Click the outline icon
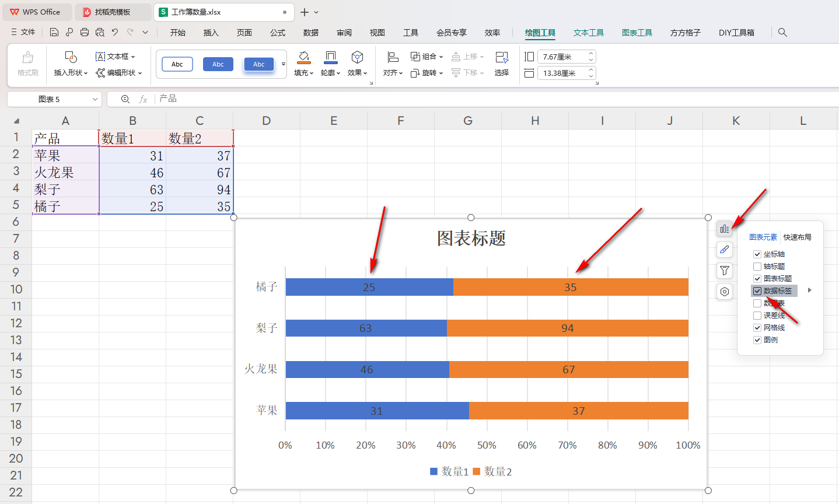 (331, 57)
